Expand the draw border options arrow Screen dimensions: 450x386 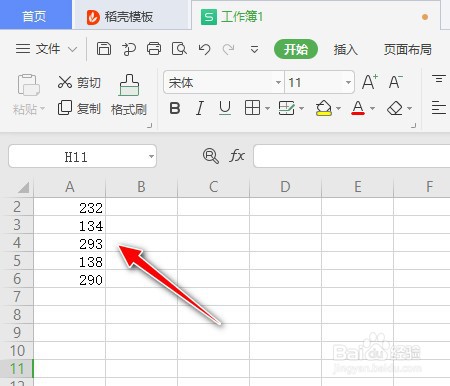pyautogui.click(x=301, y=108)
